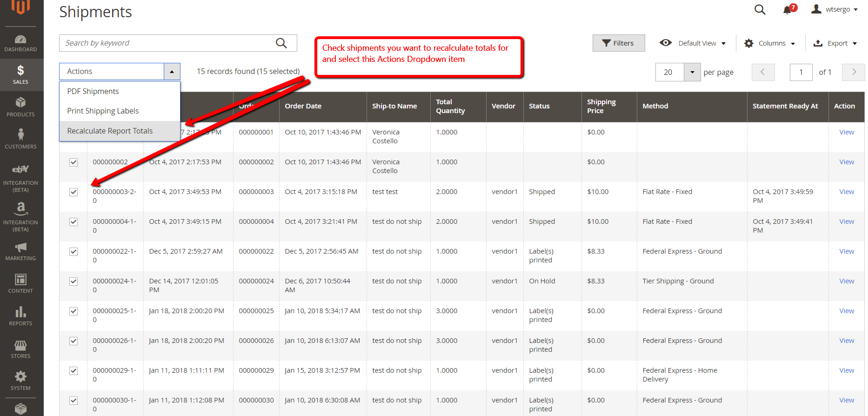
Task: Click the keyword search magnifier button
Action: (281, 43)
